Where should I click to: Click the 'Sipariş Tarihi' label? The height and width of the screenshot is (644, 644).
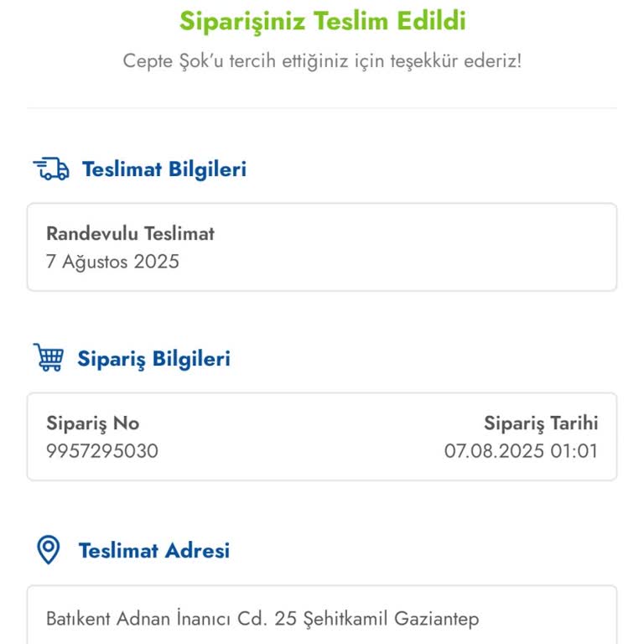tap(541, 423)
